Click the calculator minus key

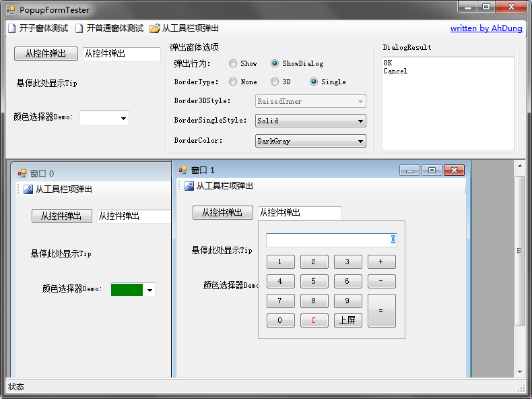tap(381, 281)
